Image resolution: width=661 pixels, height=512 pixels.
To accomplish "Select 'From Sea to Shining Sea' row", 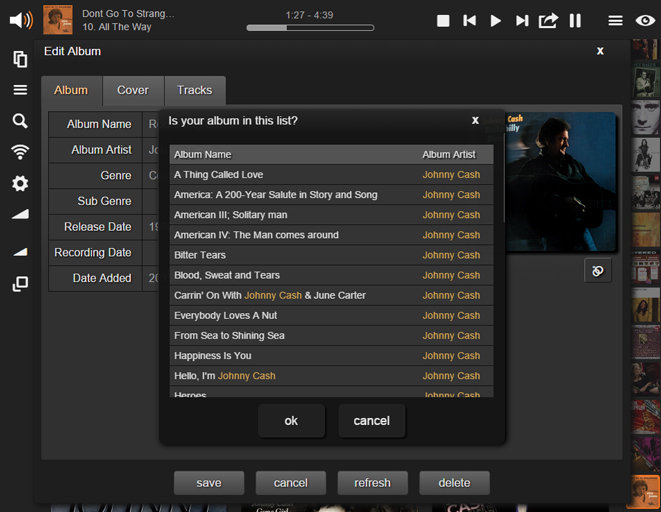I will click(331, 335).
